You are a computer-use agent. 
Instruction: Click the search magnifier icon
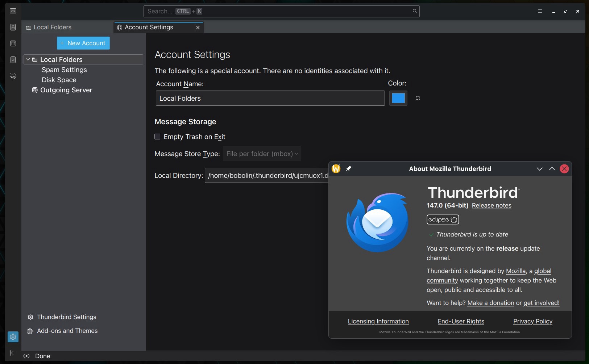tap(414, 11)
